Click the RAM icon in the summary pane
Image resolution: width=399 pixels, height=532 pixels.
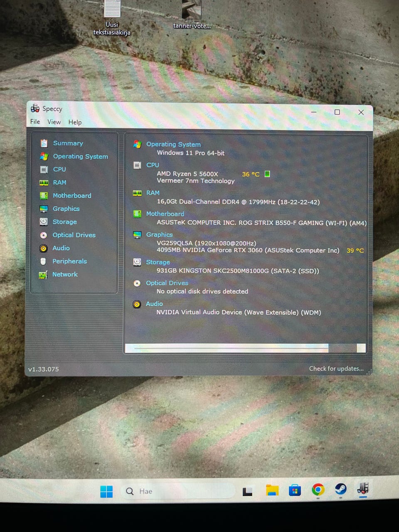(x=137, y=193)
